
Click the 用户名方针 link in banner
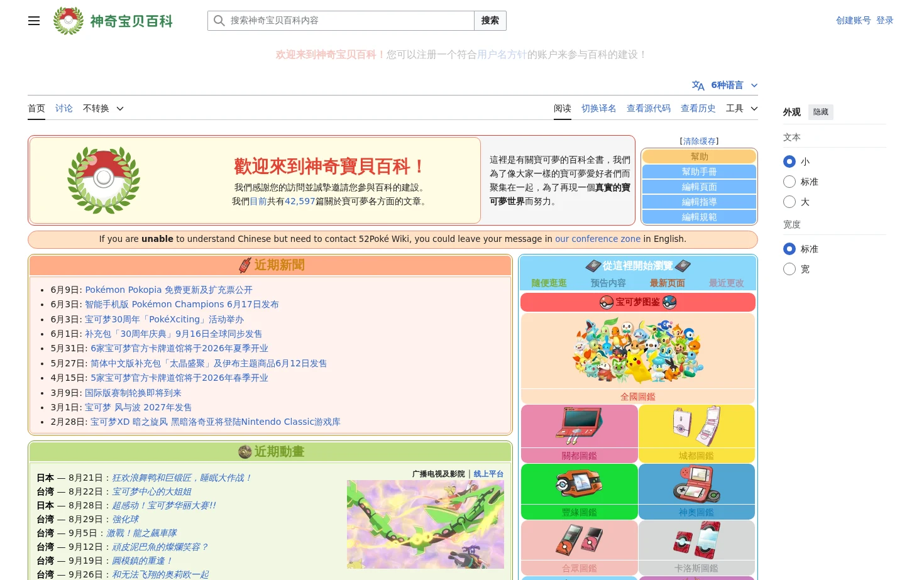click(x=502, y=55)
